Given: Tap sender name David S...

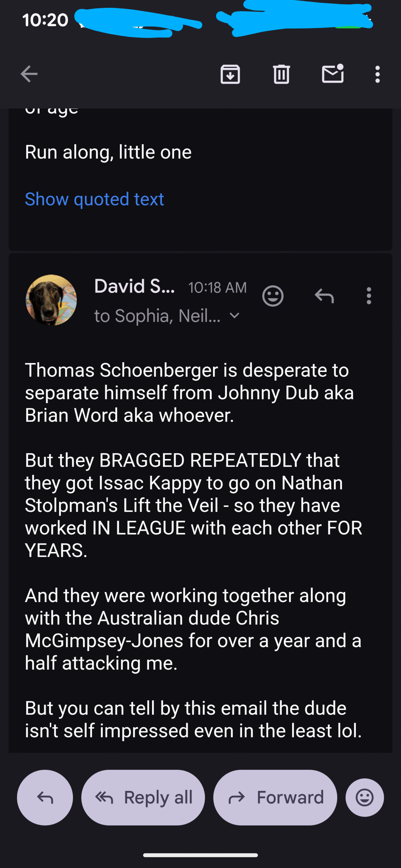Looking at the screenshot, I should click(x=134, y=287).
